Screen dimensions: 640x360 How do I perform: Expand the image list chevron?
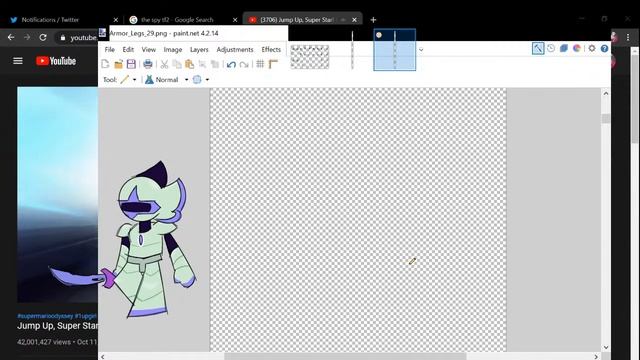421,50
